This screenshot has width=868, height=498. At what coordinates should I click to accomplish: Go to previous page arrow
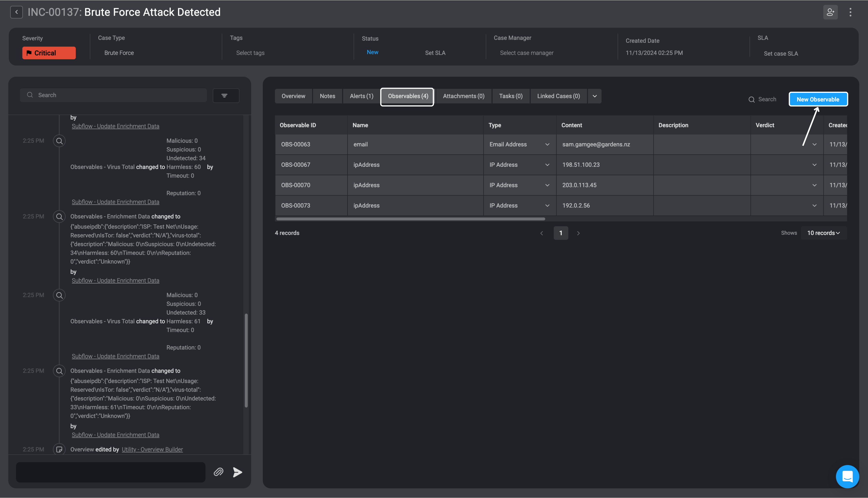point(542,233)
